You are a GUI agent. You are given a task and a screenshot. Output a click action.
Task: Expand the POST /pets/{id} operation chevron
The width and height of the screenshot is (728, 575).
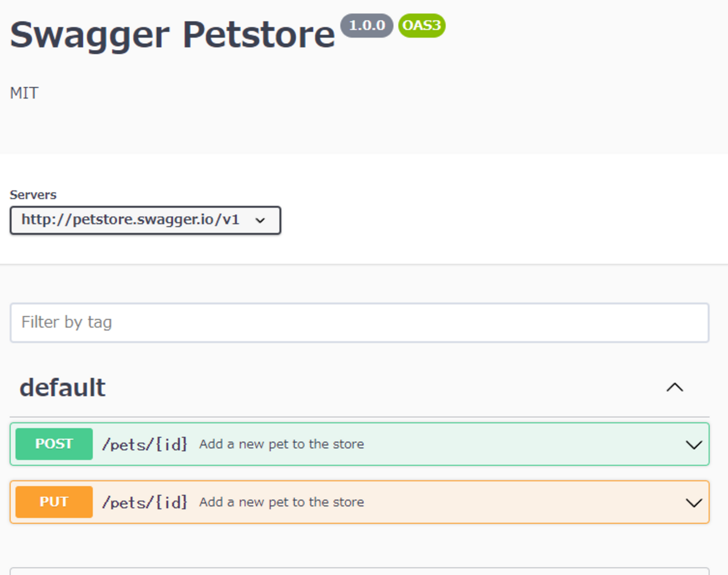(693, 445)
